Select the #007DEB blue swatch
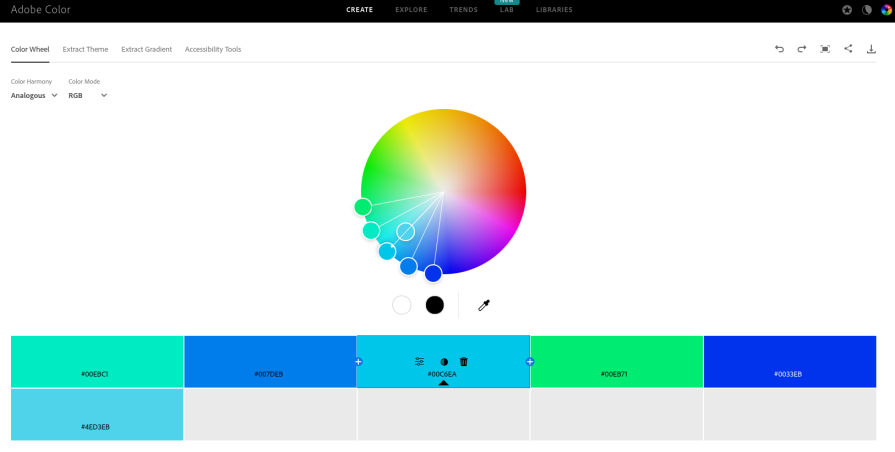 (270, 362)
